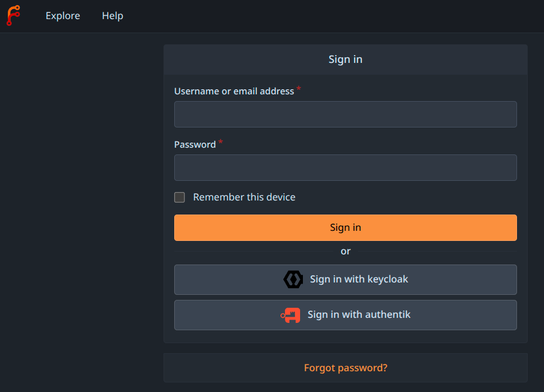Click the red asterisk beside Password label
Viewport: 544px width, 392px height.
pyautogui.click(x=221, y=142)
